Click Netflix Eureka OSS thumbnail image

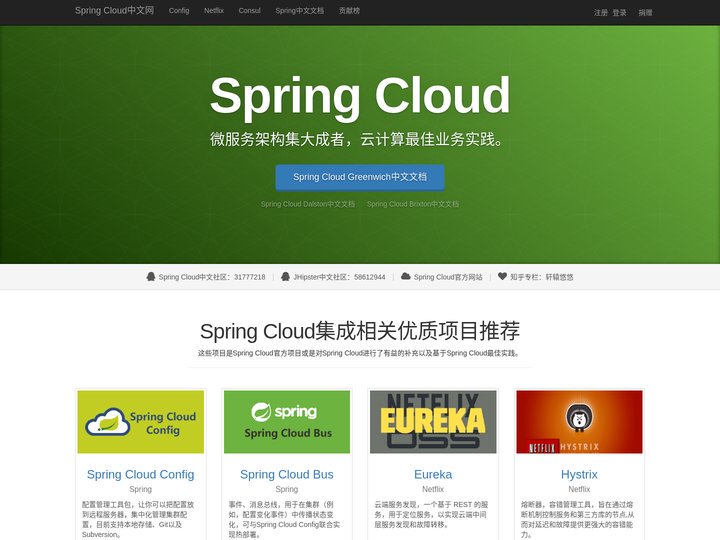tap(433, 422)
